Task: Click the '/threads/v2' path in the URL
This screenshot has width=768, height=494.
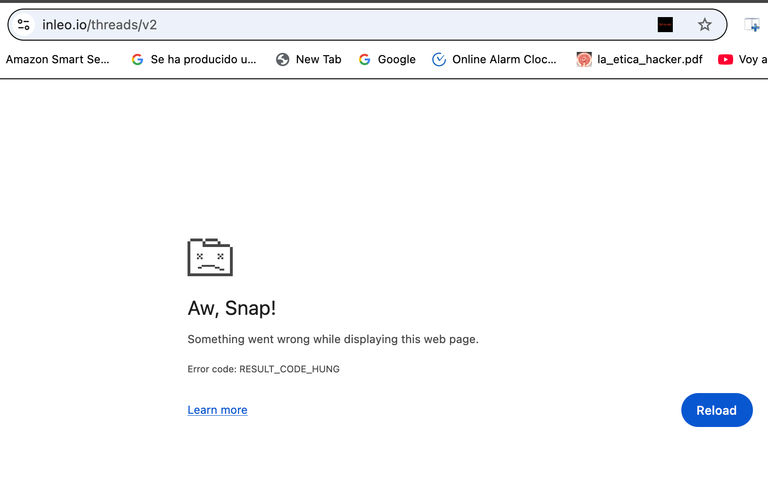Action: pyautogui.click(x=122, y=24)
